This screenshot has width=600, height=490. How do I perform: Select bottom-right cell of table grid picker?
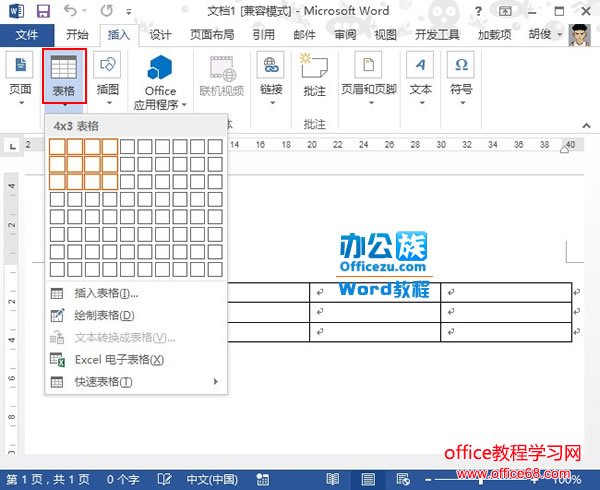(215, 269)
